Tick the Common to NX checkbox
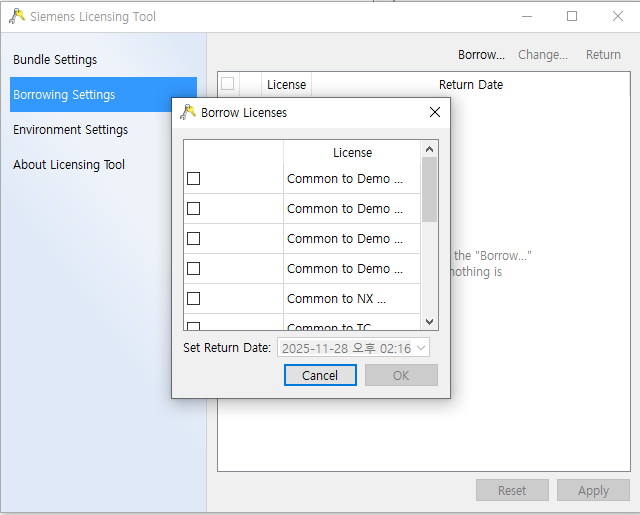Image resolution: width=640 pixels, height=515 pixels. [x=193, y=298]
